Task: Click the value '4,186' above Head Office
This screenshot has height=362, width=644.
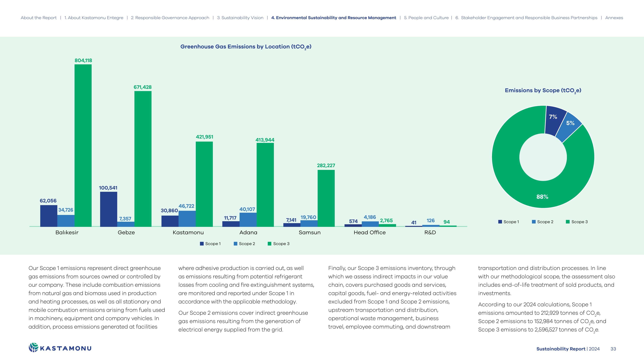Action: pyautogui.click(x=370, y=217)
